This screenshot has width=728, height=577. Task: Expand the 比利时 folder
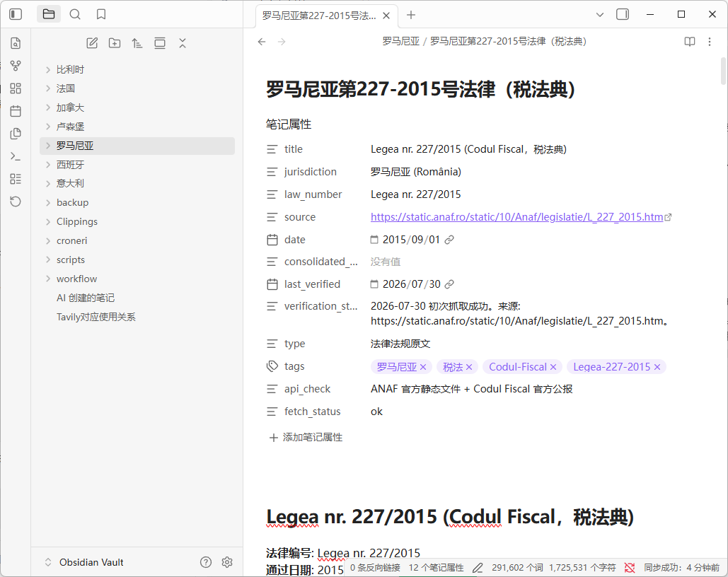[x=48, y=69]
